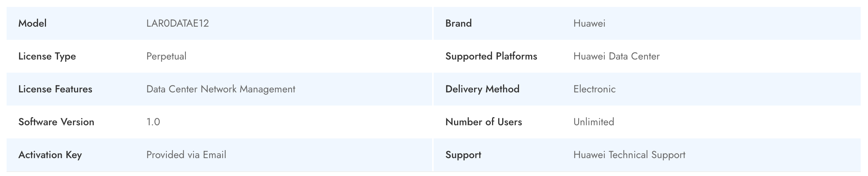Select the Electronic delivery value
This screenshot has width=868, height=176.
click(594, 89)
